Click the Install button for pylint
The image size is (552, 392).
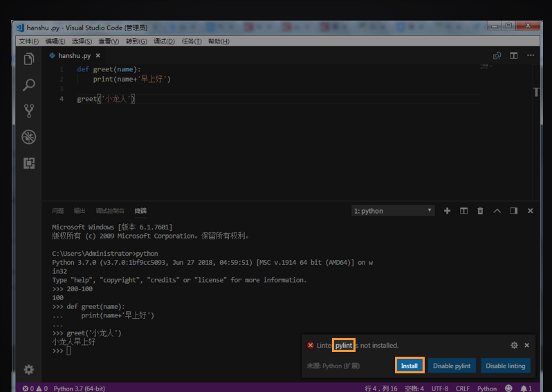click(x=410, y=366)
